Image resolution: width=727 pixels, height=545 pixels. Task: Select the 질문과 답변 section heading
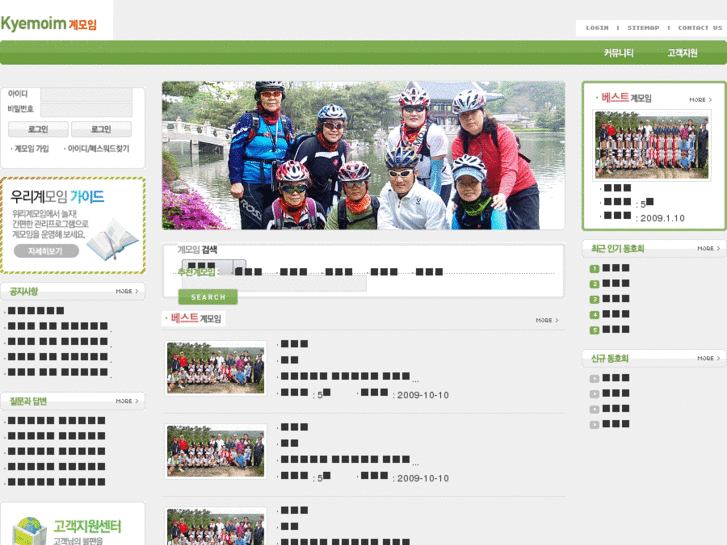28,401
